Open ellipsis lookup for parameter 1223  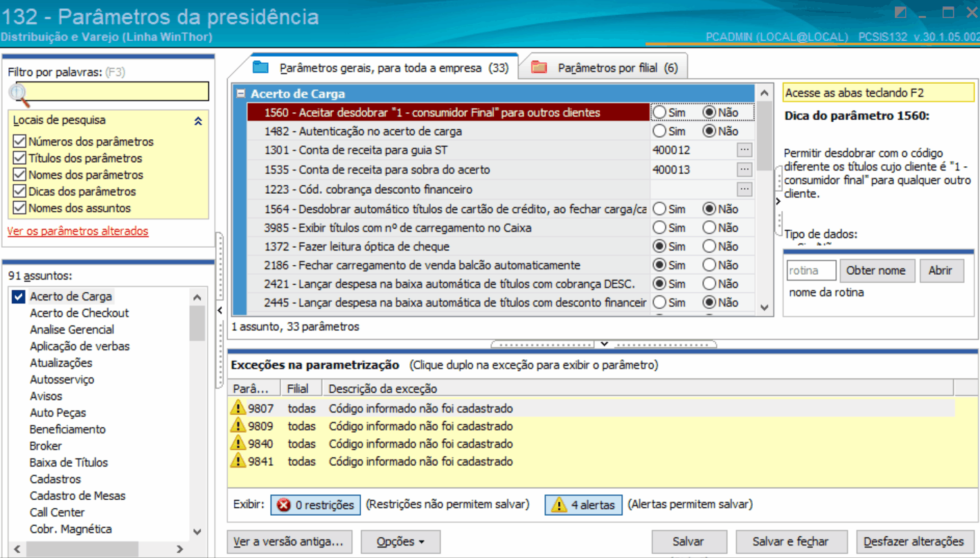(x=745, y=188)
